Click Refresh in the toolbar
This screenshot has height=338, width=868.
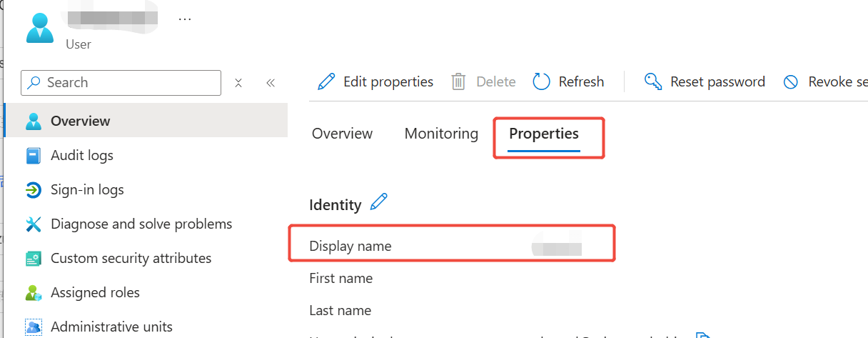pos(569,81)
